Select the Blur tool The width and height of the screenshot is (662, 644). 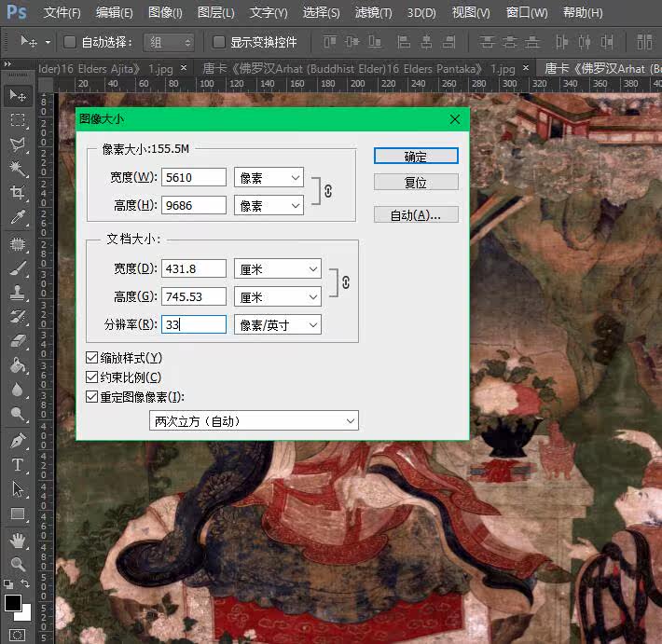click(18, 390)
